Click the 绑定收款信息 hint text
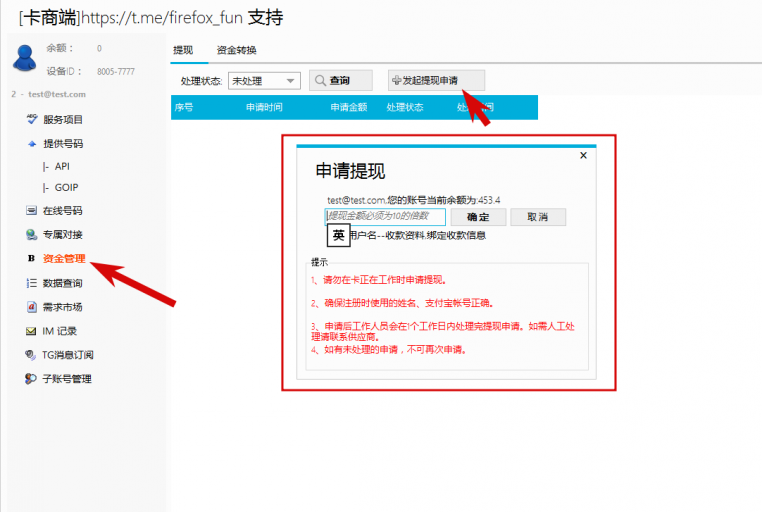Viewport: 762px width, 512px height. pos(456,236)
